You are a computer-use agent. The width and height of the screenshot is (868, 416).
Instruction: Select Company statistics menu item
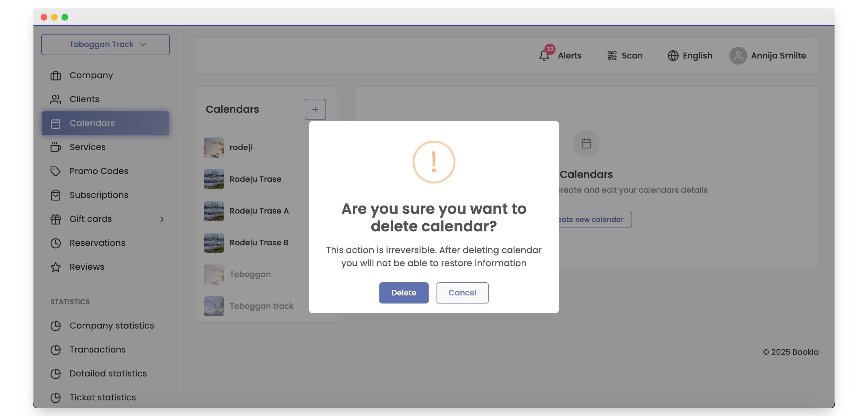112,326
